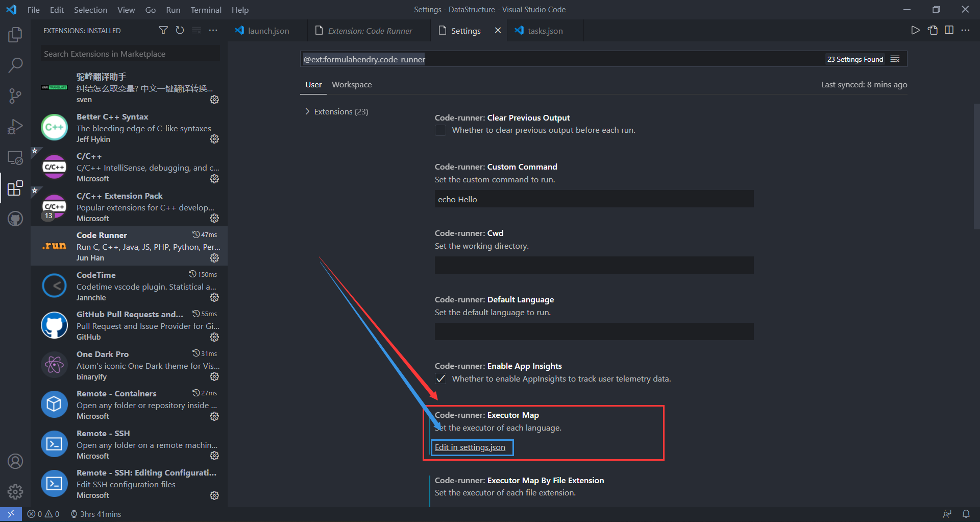The height and width of the screenshot is (522, 980).
Task: Click the Last synced status text
Action: coord(864,85)
